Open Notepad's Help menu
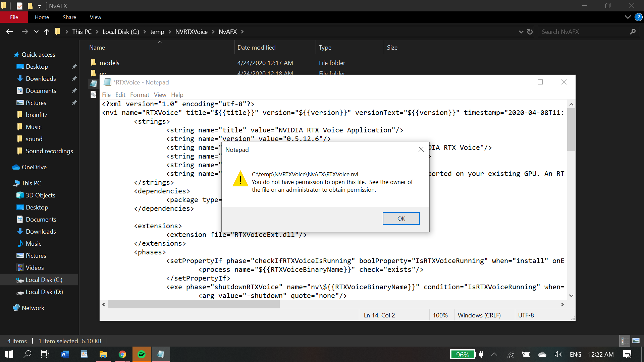644x362 pixels. click(x=177, y=95)
